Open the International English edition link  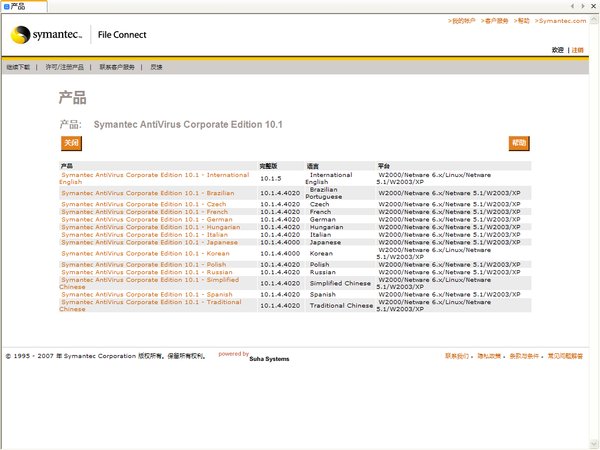(155, 175)
